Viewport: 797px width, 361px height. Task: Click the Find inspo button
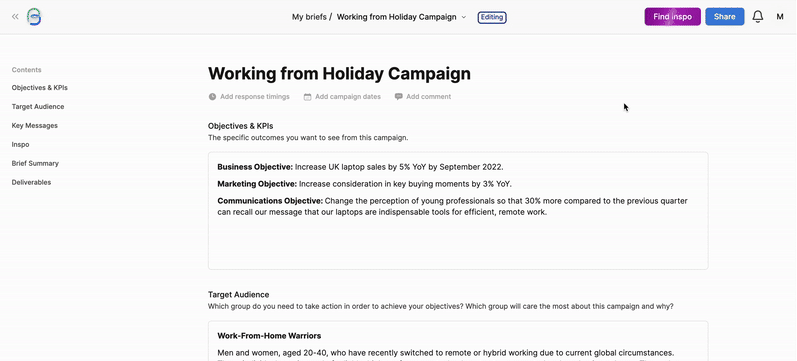[x=672, y=17]
